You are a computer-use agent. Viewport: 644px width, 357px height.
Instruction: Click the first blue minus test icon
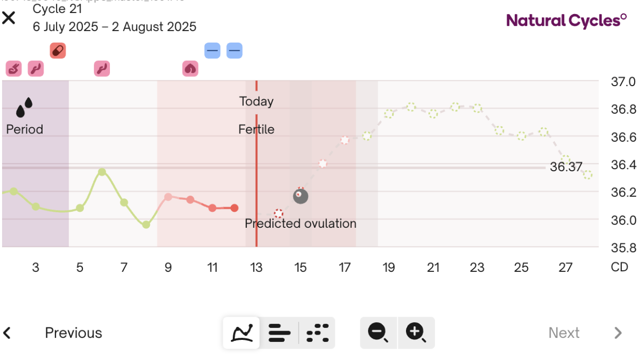click(x=212, y=51)
